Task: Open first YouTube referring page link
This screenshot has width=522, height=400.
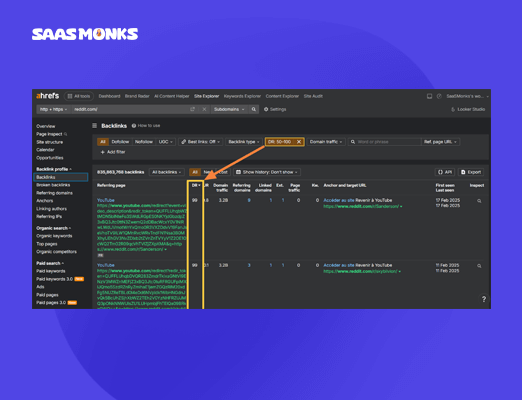Action: pos(106,200)
